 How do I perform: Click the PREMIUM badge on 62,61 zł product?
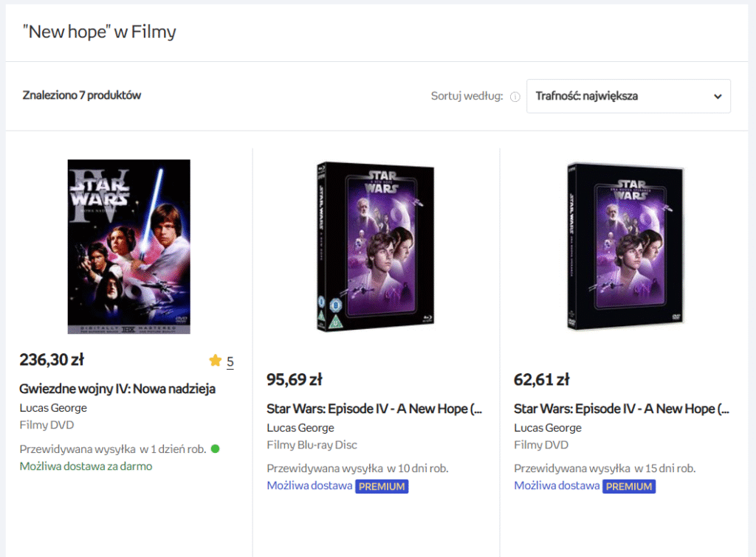coord(629,486)
